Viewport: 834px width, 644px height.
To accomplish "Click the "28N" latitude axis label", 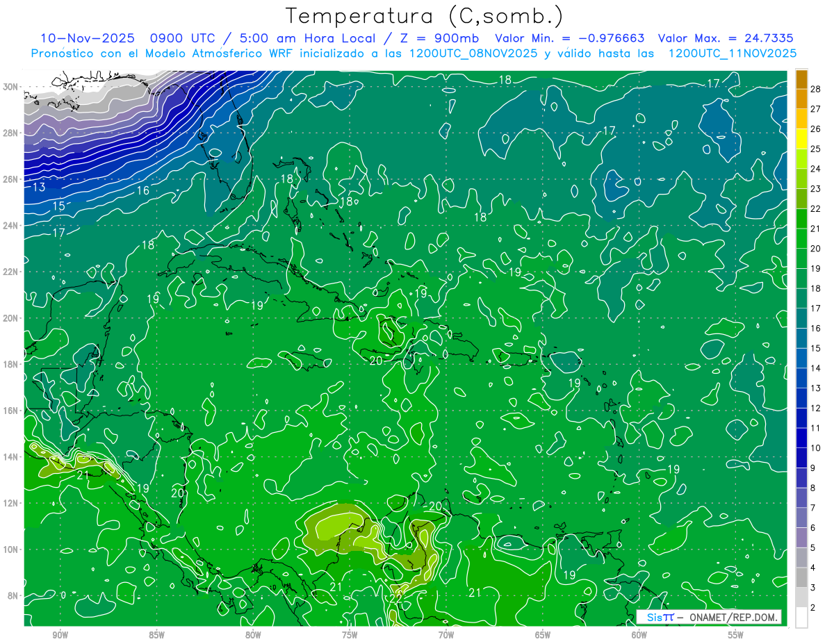I will click(x=12, y=133).
